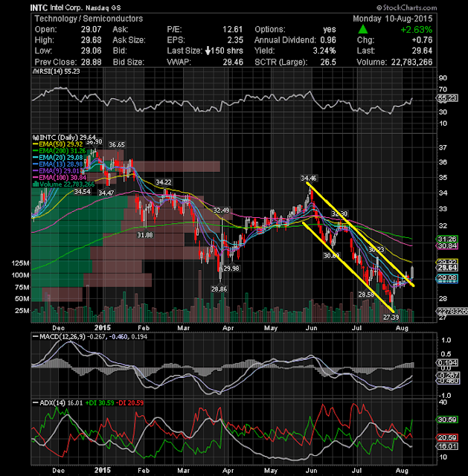Click the SCTR (Large) value 26.5

pyautogui.click(x=328, y=62)
